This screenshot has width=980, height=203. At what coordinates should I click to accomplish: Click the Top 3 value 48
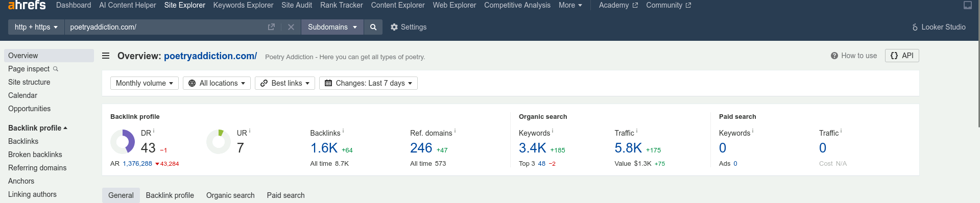pos(542,164)
